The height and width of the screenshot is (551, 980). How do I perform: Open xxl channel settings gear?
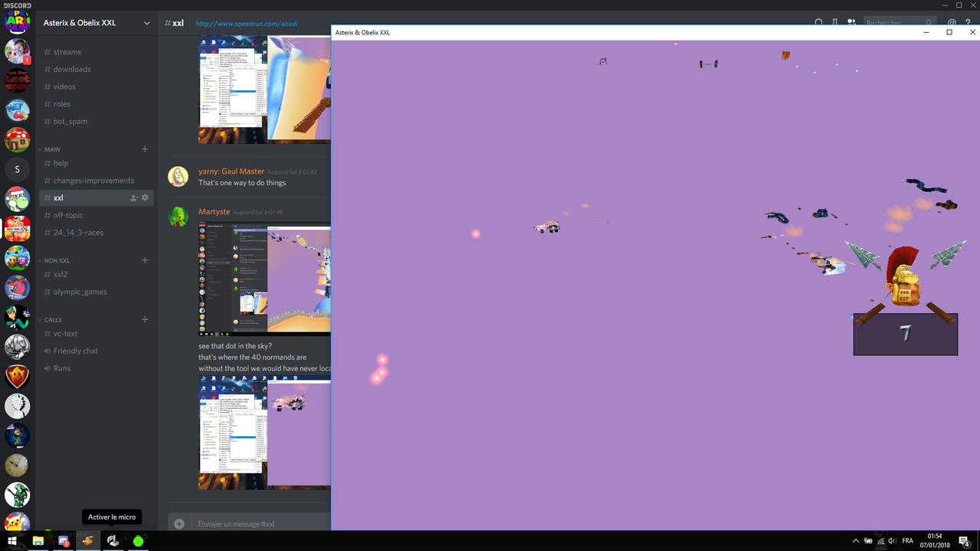coord(145,198)
